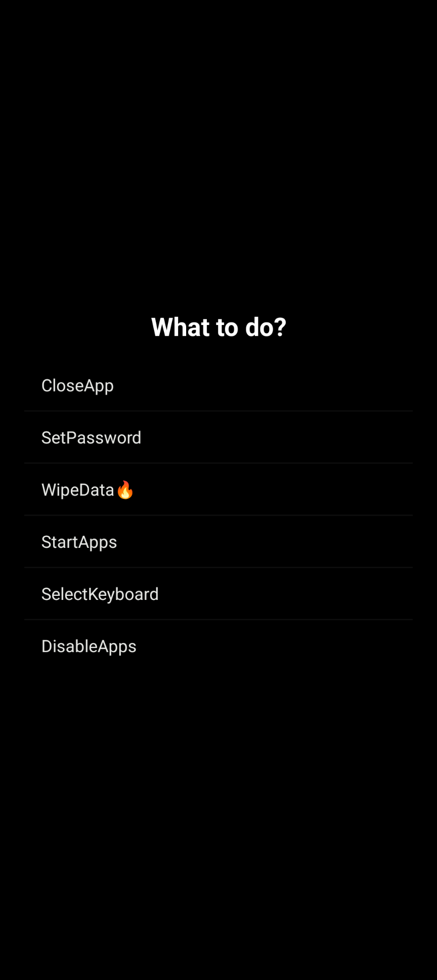Choose the keyboard selection action
The height and width of the screenshot is (980, 437).
[x=100, y=594]
